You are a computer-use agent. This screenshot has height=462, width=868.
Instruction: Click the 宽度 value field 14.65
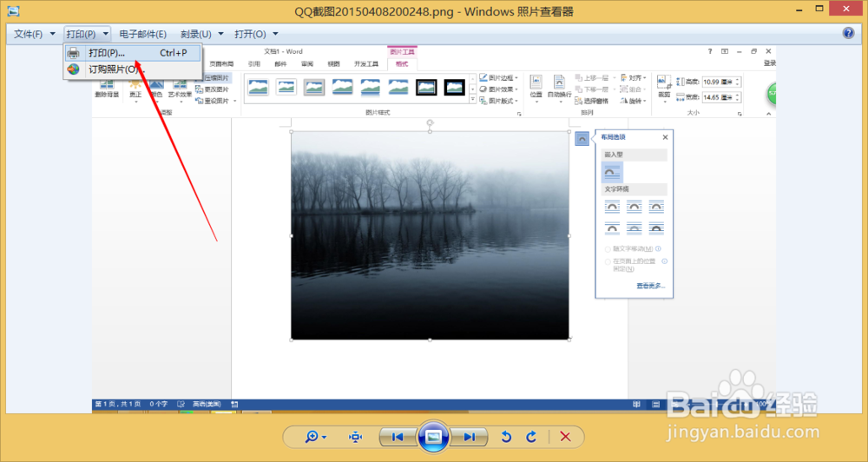coord(721,97)
